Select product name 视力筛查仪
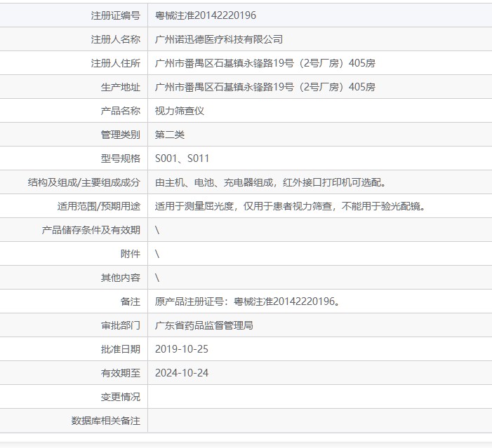Screen dimensions: 492x448 pos(179,111)
